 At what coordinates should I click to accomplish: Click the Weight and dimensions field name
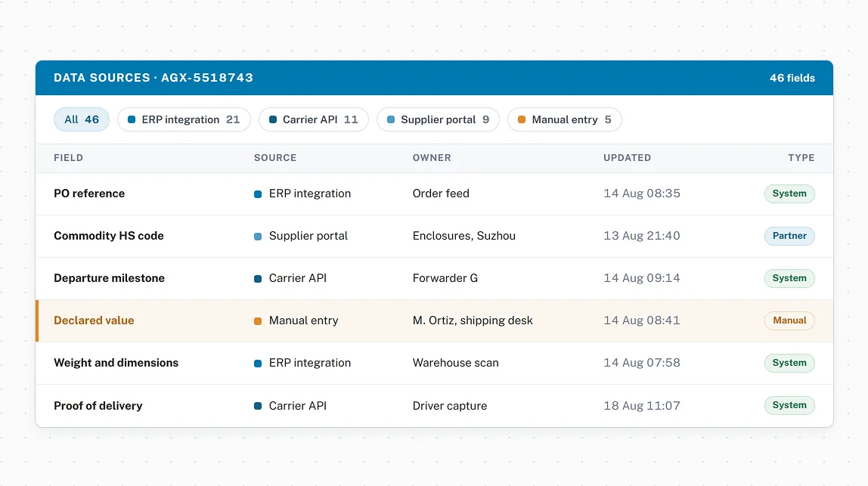pyautogui.click(x=116, y=363)
